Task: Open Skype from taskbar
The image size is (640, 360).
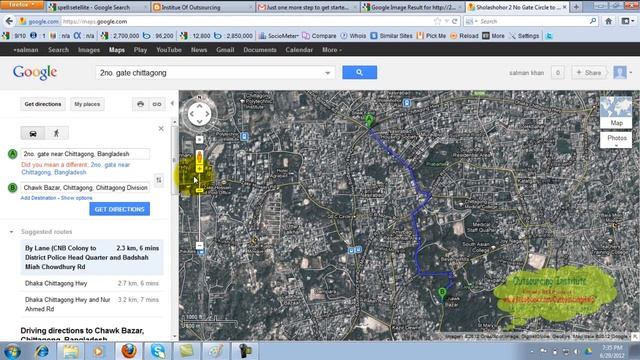Action: click(158, 351)
